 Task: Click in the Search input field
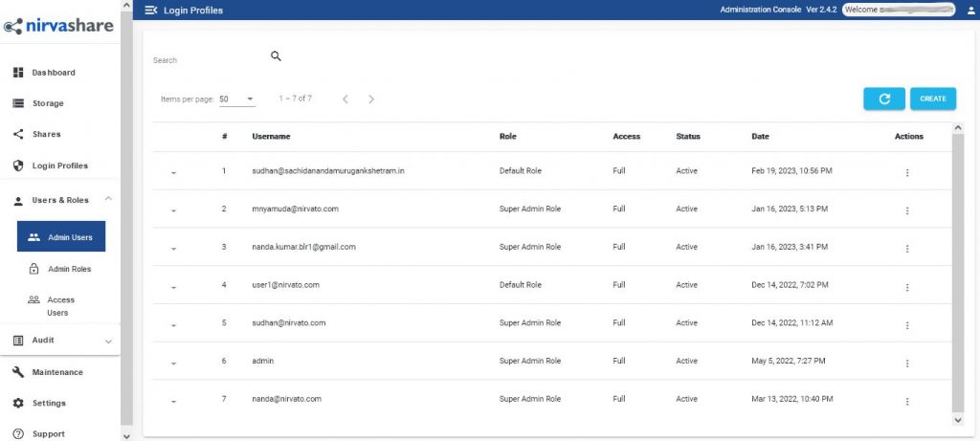[210, 60]
